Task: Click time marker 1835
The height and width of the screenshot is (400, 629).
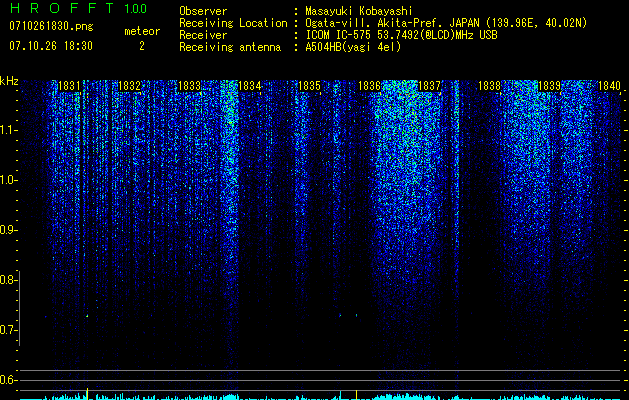Action: tap(310, 86)
